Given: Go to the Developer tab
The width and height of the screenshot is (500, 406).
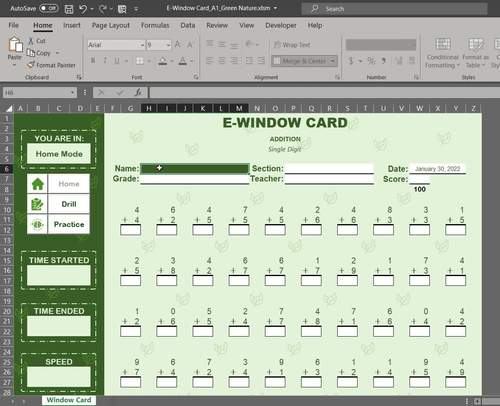Looking at the screenshot, I should 281,25.
